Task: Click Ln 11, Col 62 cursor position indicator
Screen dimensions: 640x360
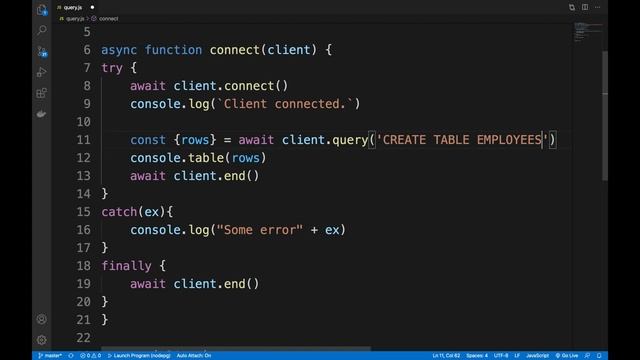Action: point(446,356)
